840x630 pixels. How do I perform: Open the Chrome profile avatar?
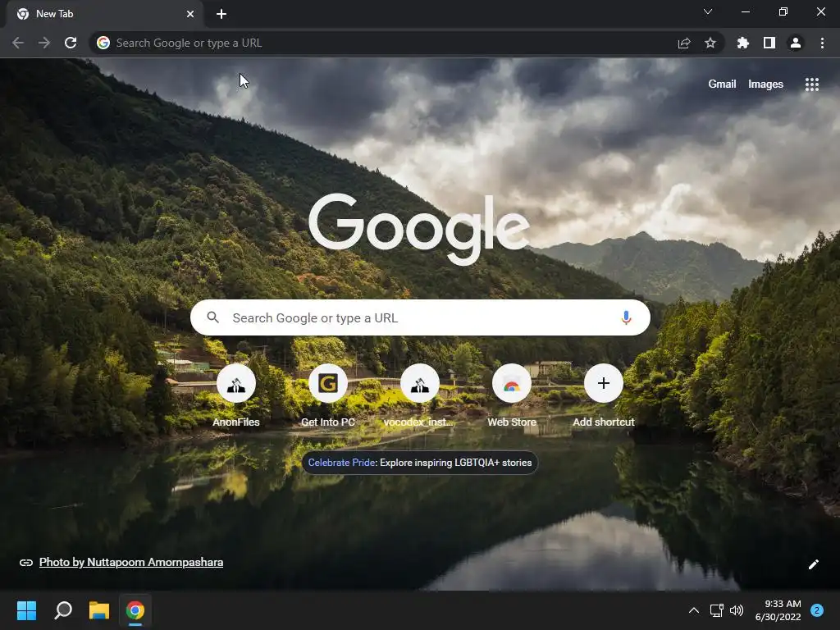pos(796,43)
